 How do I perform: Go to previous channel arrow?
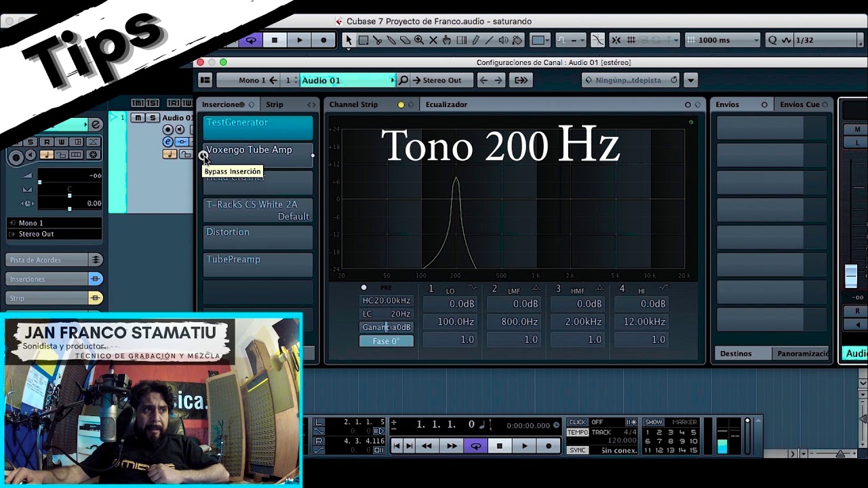[484, 80]
